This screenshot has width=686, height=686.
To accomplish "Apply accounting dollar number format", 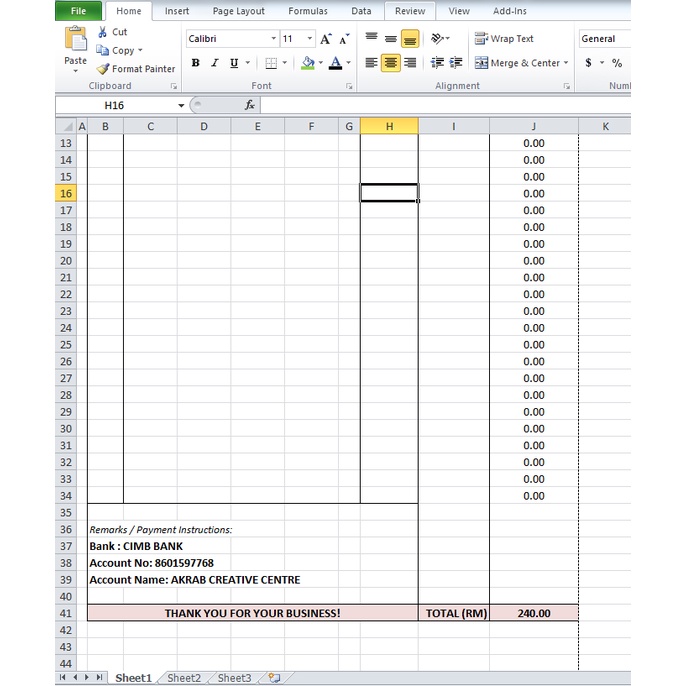I will (x=588, y=63).
